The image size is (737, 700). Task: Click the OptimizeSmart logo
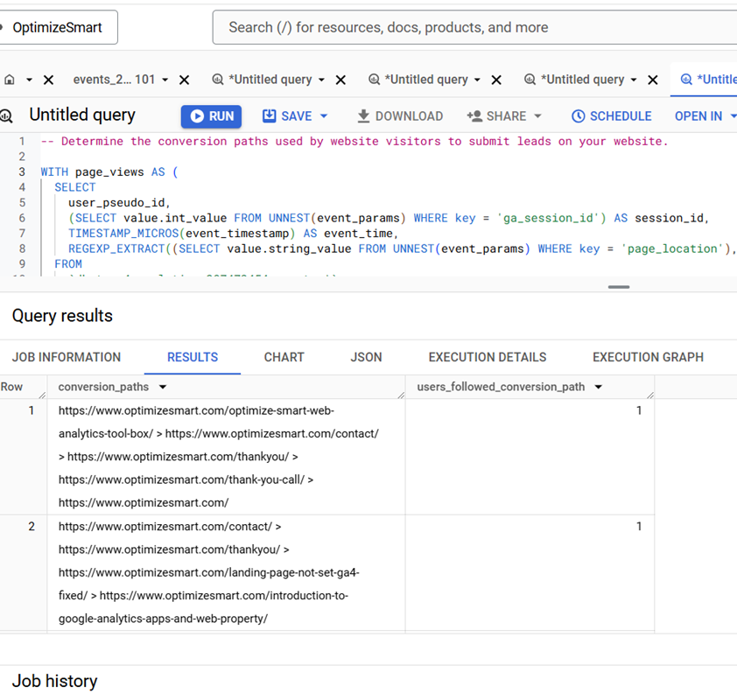59,27
